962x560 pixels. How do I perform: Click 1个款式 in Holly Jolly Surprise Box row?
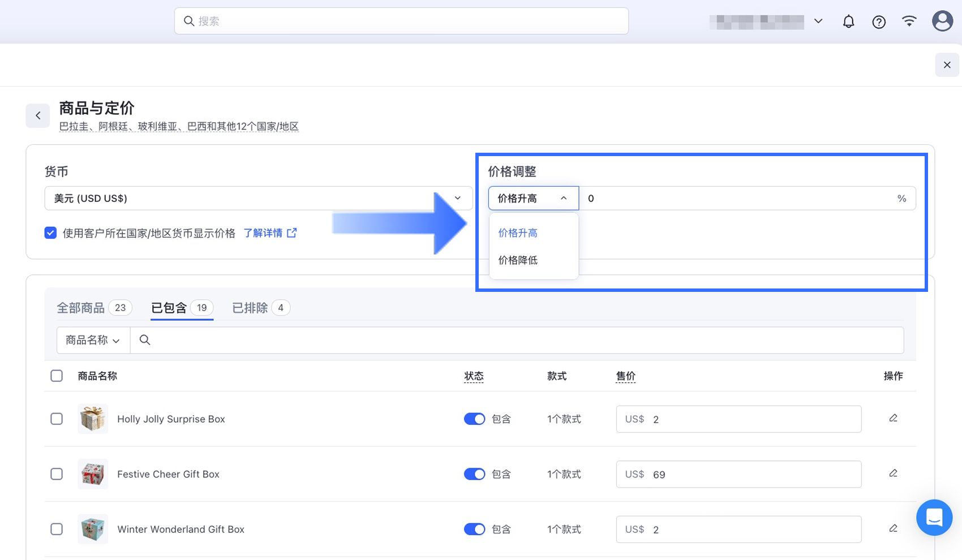564,419
